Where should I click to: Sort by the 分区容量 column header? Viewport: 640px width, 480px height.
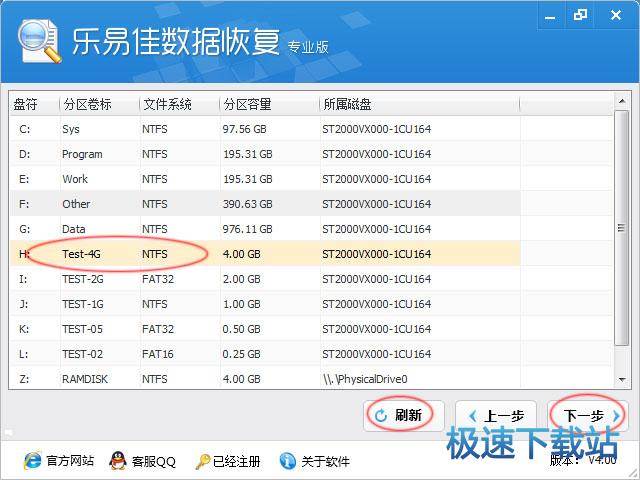pyautogui.click(x=269, y=104)
